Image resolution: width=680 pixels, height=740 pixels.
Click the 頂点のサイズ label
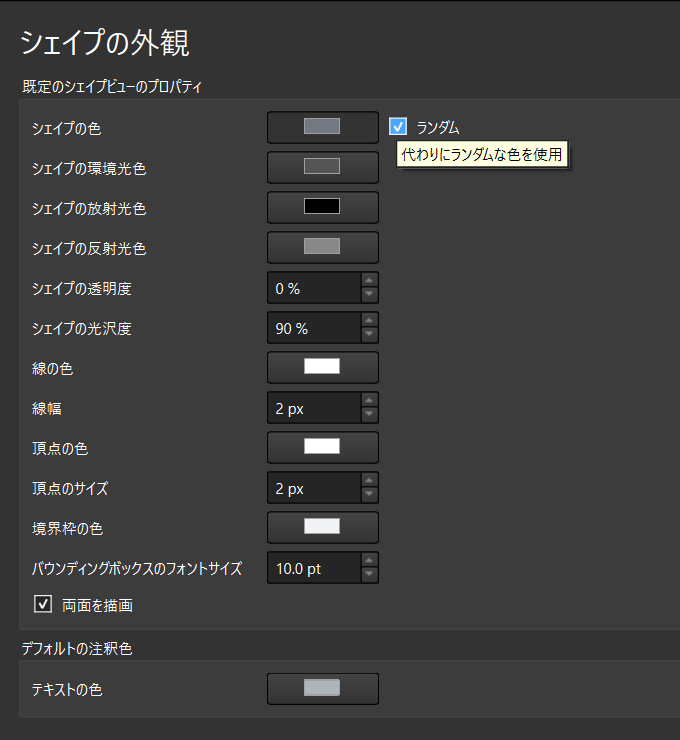tap(70, 488)
